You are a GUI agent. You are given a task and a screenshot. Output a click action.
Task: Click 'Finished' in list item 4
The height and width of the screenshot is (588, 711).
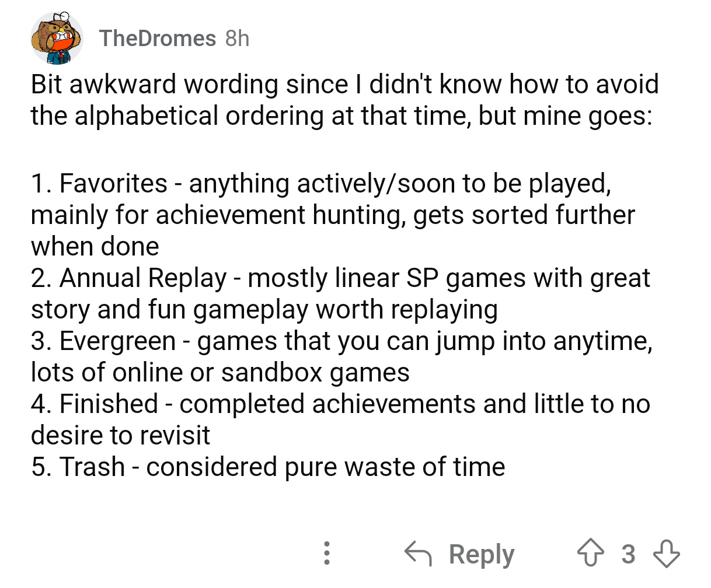[x=109, y=404]
